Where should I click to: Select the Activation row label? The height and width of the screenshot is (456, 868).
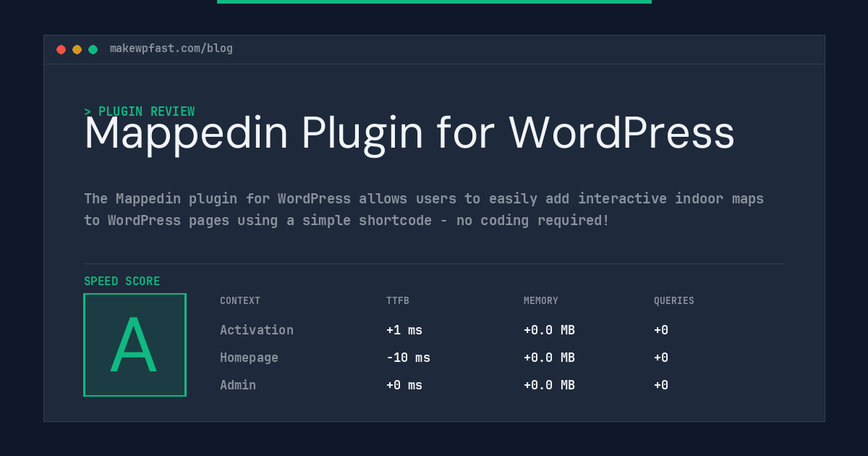[257, 330]
